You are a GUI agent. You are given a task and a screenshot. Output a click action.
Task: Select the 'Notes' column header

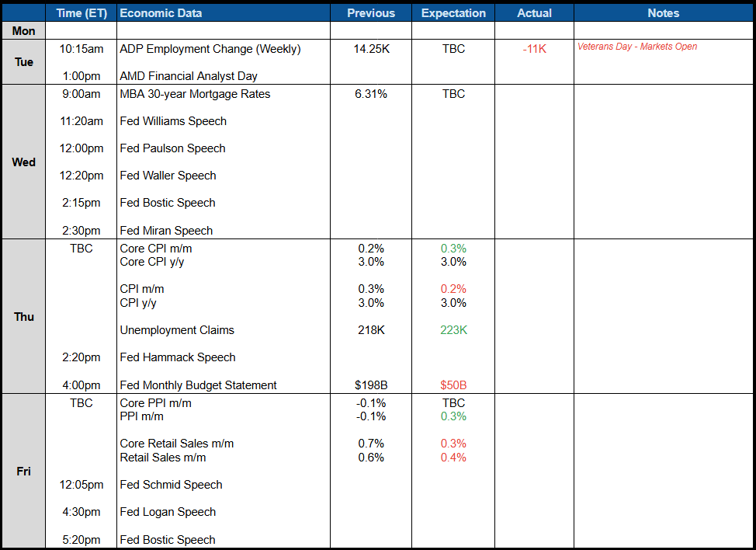pyautogui.click(x=664, y=13)
